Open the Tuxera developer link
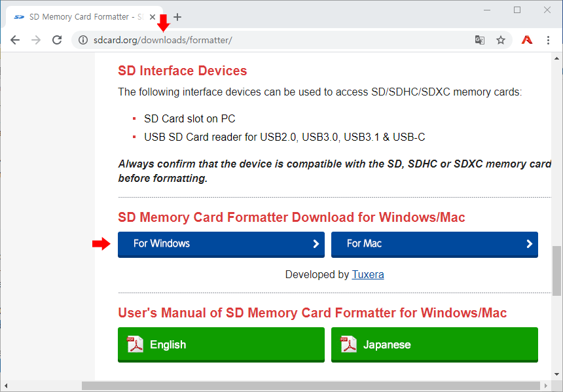This screenshot has height=392, width=563. coord(368,275)
